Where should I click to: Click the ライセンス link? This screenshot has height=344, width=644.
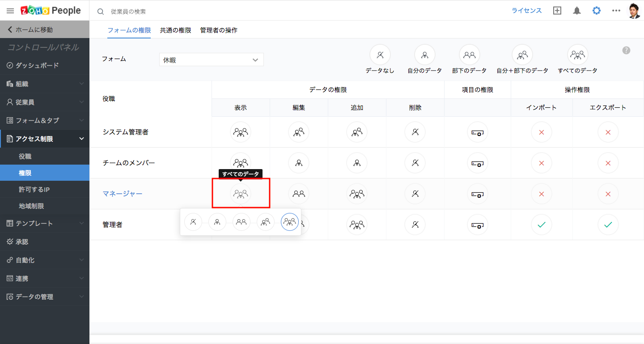coord(527,11)
